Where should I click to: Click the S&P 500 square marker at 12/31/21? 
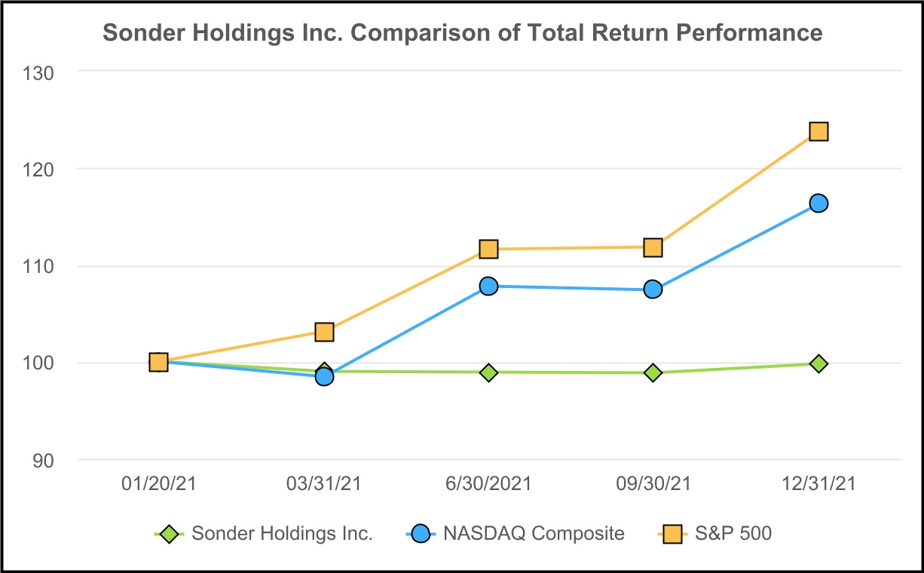[x=818, y=132]
